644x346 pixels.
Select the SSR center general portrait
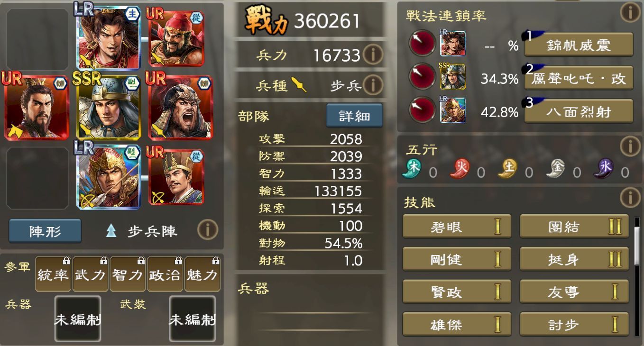[108, 106]
